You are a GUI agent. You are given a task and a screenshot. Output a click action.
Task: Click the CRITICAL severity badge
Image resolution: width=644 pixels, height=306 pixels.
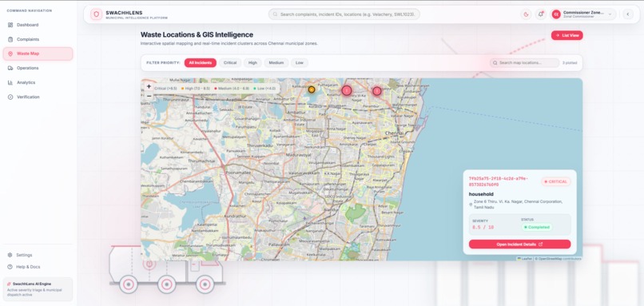point(555,181)
